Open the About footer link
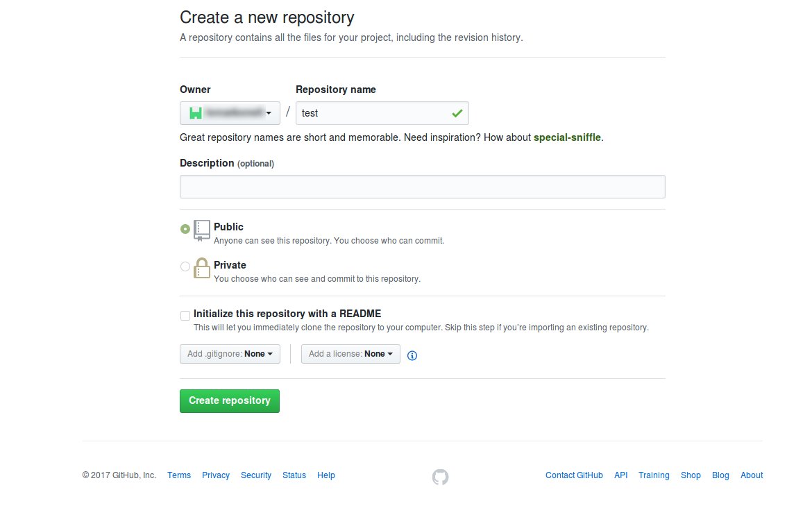 [x=752, y=475]
